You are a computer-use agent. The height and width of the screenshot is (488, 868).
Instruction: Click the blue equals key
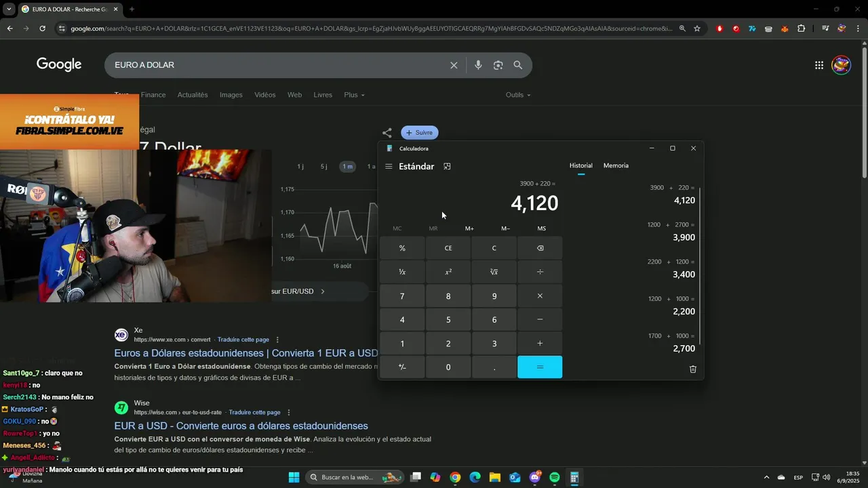[540, 367]
